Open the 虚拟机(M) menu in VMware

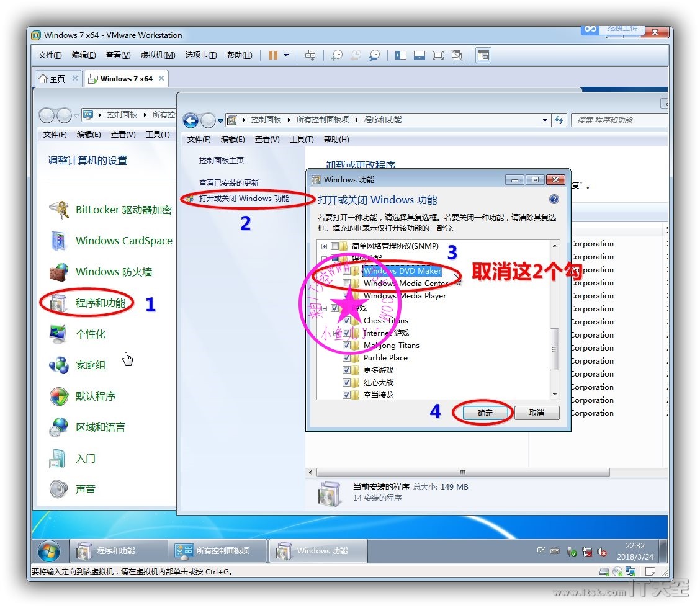point(158,55)
